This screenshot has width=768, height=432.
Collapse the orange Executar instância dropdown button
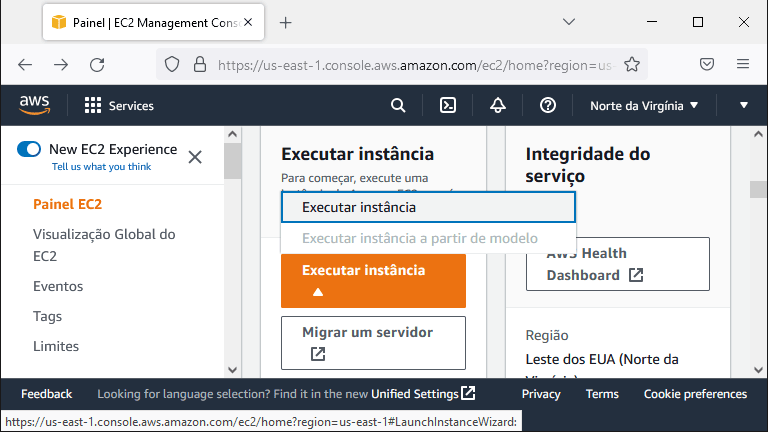tap(373, 281)
